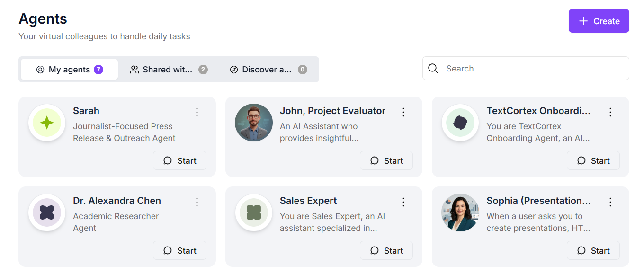Click Sarah's green star avatar icon
Image resolution: width=644 pixels, height=274 pixels.
point(47,123)
